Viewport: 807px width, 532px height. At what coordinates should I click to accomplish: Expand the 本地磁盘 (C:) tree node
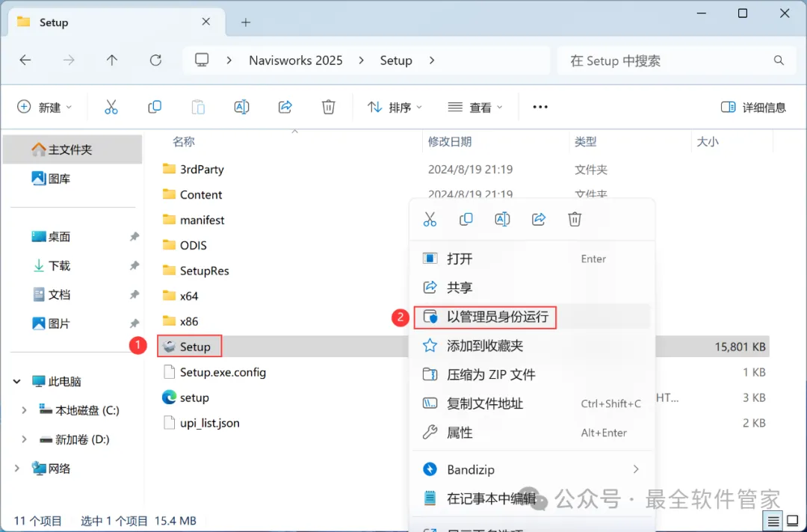pos(24,410)
